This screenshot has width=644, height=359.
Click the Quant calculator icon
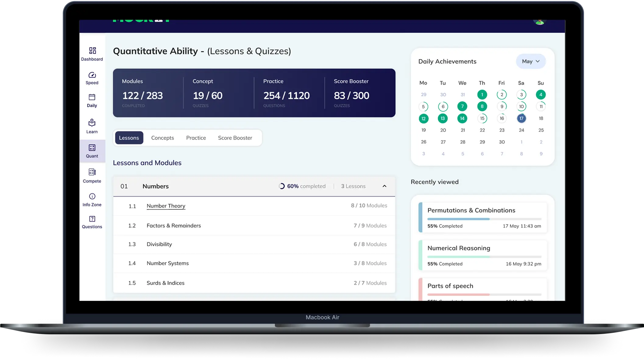click(x=92, y=148)
